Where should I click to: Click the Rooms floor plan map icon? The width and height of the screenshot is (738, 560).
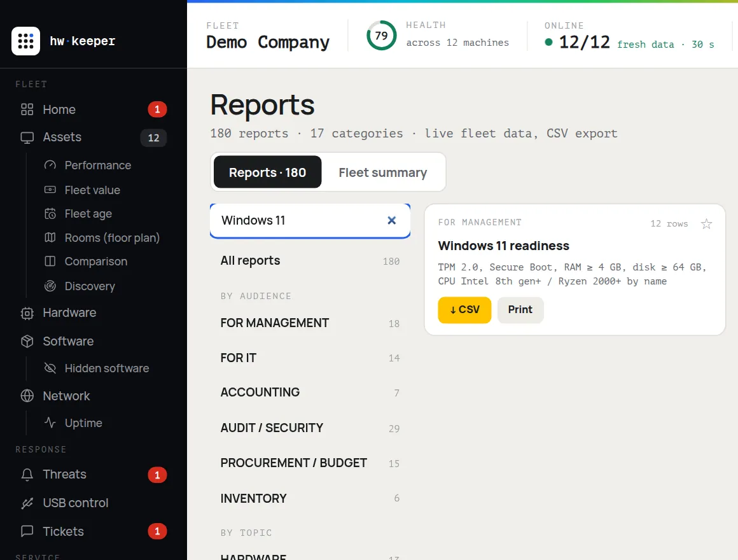tap(50, 237)
